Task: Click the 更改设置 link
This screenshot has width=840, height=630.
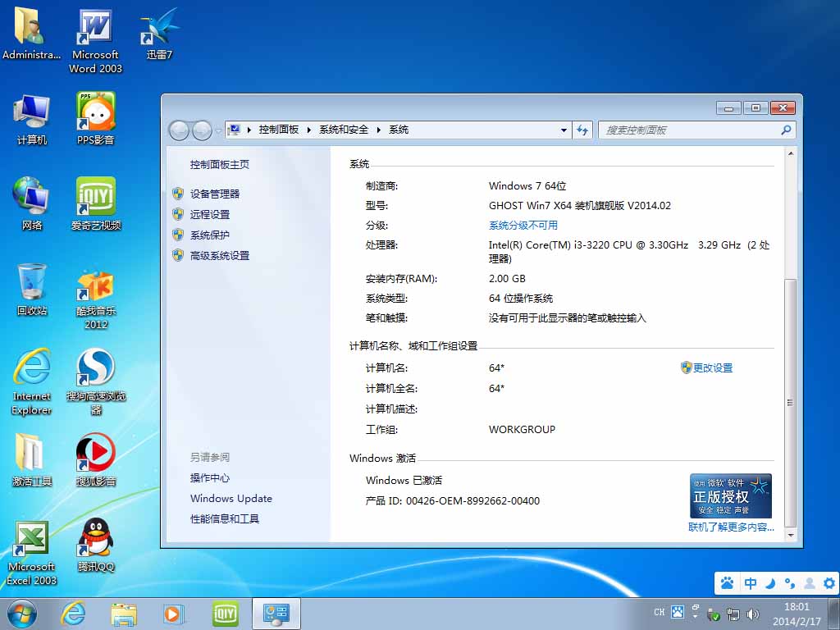Action: coord(712,367)
